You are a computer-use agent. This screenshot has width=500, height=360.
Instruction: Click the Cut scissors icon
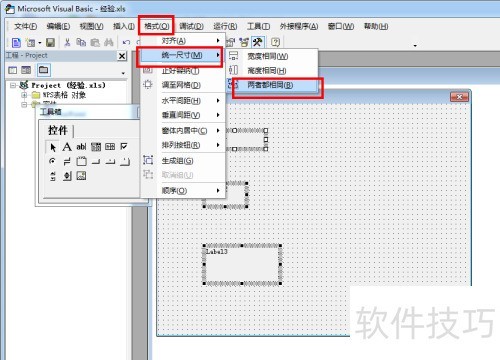pyautogui.click(x=67, y=43)
